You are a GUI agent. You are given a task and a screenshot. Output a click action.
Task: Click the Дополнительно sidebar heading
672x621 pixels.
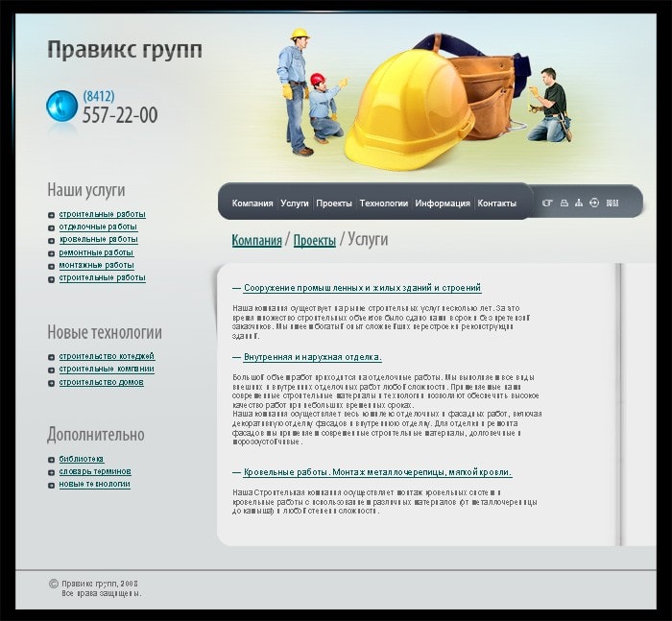tap(96, 434)
